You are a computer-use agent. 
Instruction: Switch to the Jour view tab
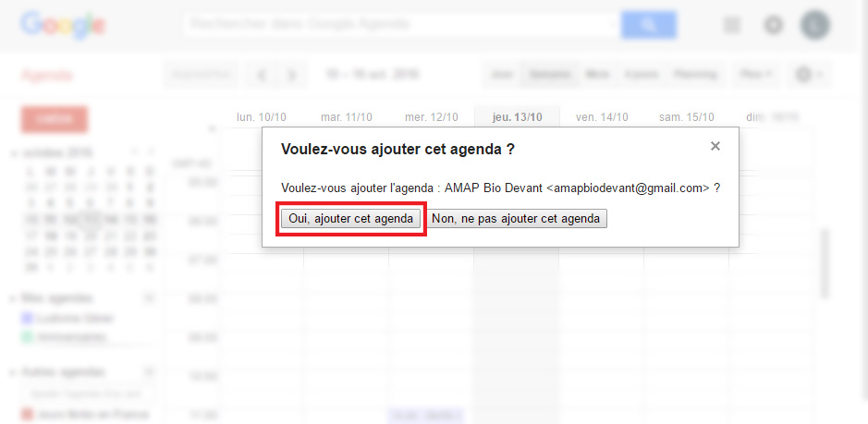click(x=502, y=74)
